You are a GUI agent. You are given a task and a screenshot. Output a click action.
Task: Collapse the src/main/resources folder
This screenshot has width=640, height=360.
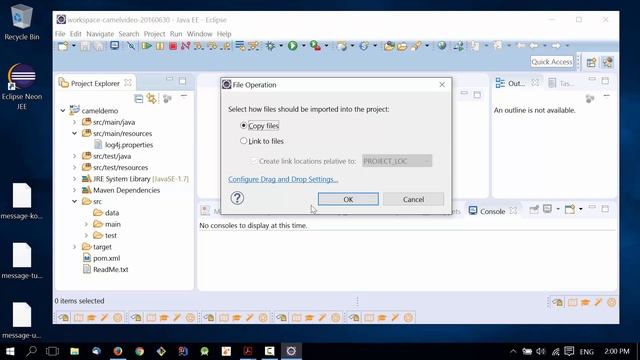pos(74,133)
